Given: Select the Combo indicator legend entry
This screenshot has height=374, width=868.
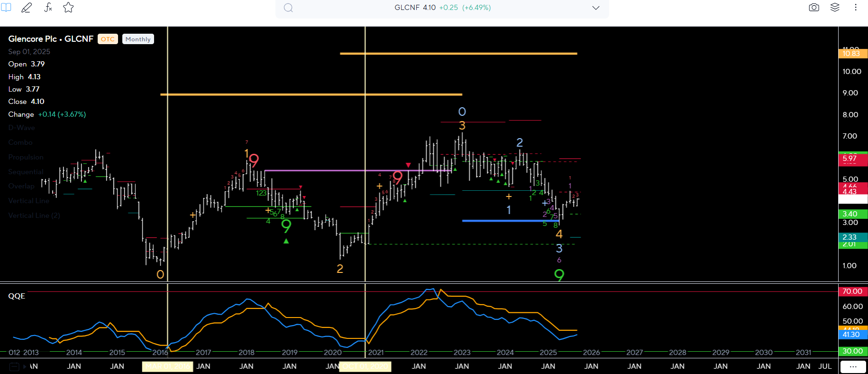Looking at the screenshot, I should [x=20, y=142].
